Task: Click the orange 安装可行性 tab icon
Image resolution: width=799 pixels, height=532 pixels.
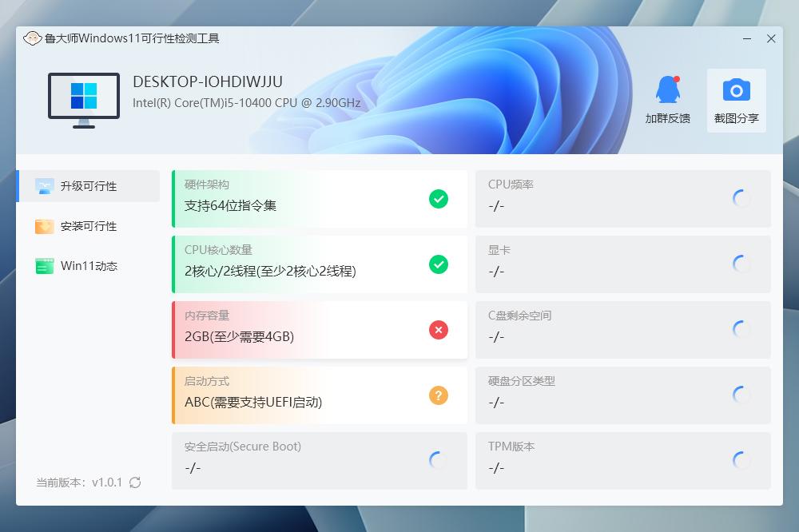Action: pos(44,226)
